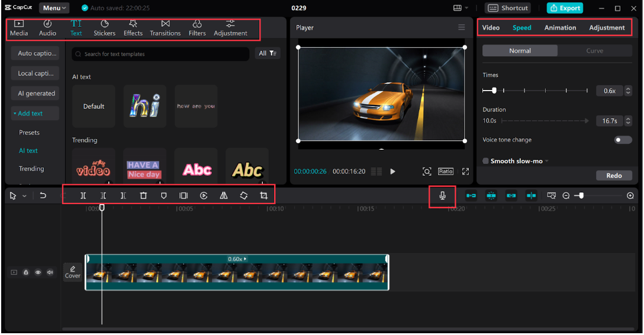Screen dimensions: 644x335
Task: Select the Normal speed mode
Action: 520,51
